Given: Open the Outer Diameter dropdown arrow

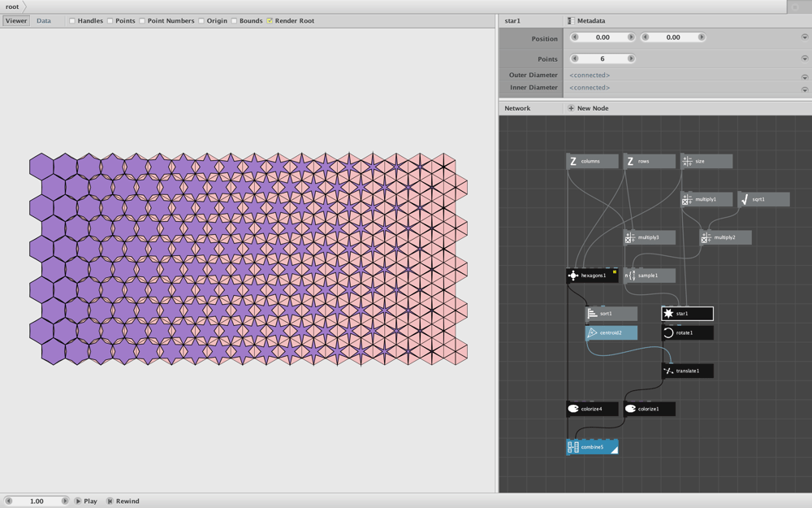Looking at the screenshot, I should coord(805,77).
